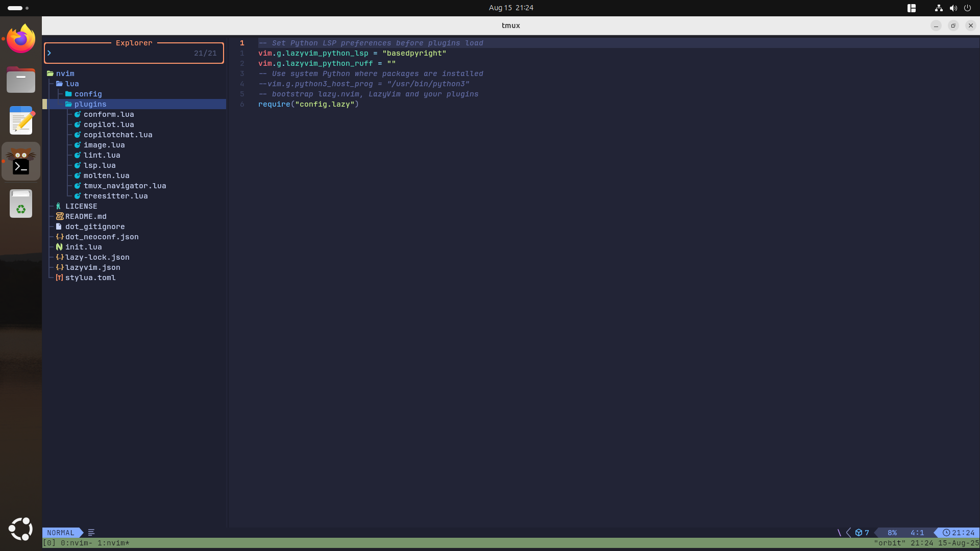Collapse the nvim root folder
Image resolution: width=980 pixels, height=551 pixels.
pyautogui.click(x=65, y=73)
